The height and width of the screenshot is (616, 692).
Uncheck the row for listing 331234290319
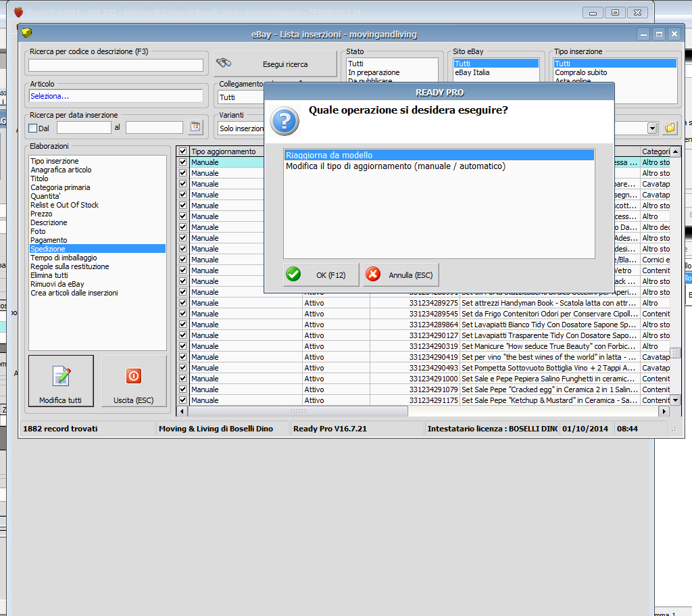[x=182, y=346]
